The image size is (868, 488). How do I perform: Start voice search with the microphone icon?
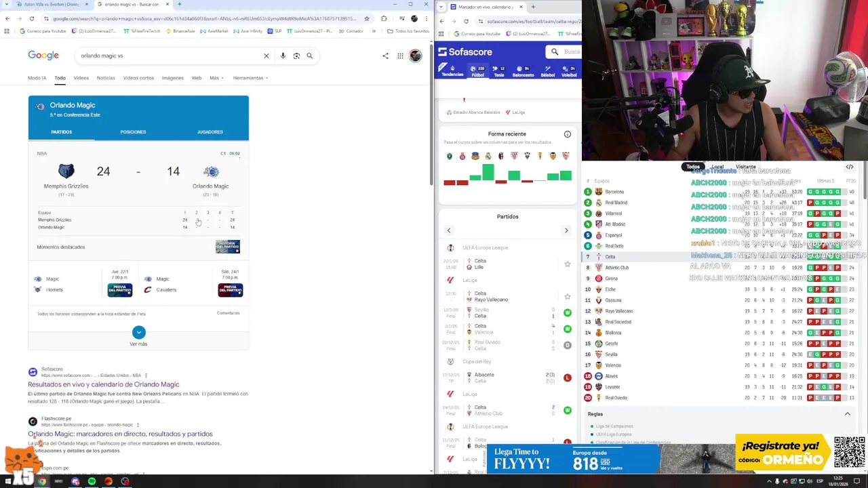point(283,56)
